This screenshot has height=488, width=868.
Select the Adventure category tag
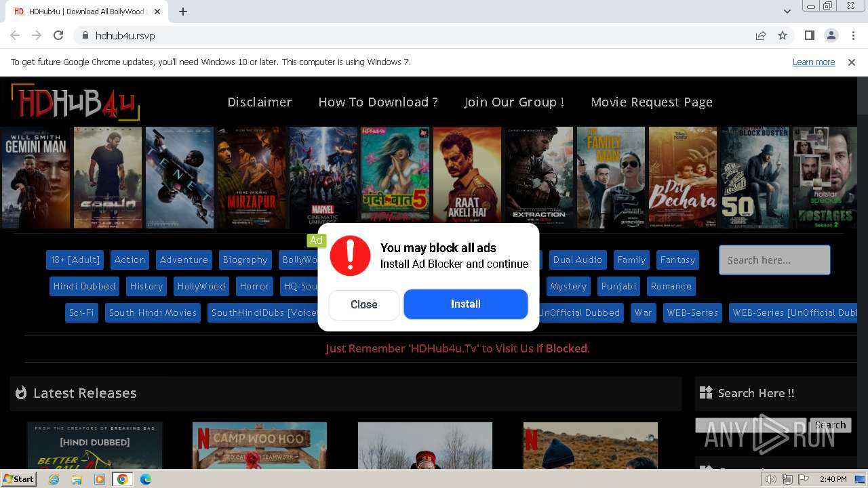click(184, 260)
